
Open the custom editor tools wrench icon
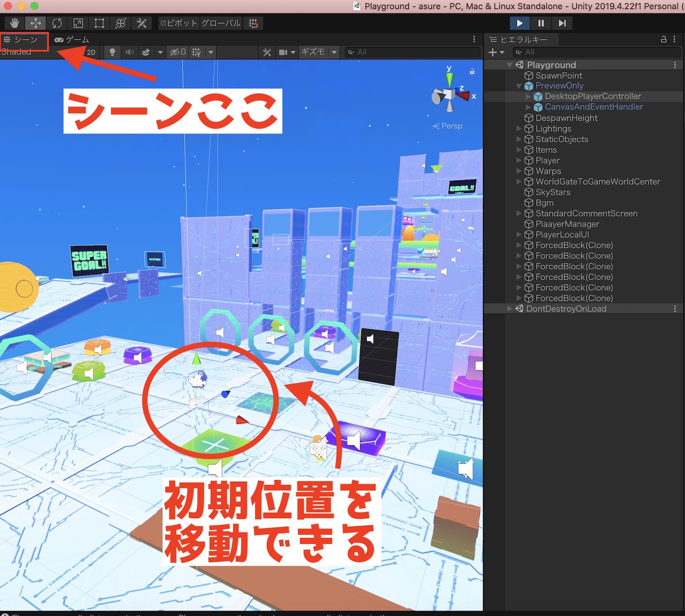[x=141, y=23]
